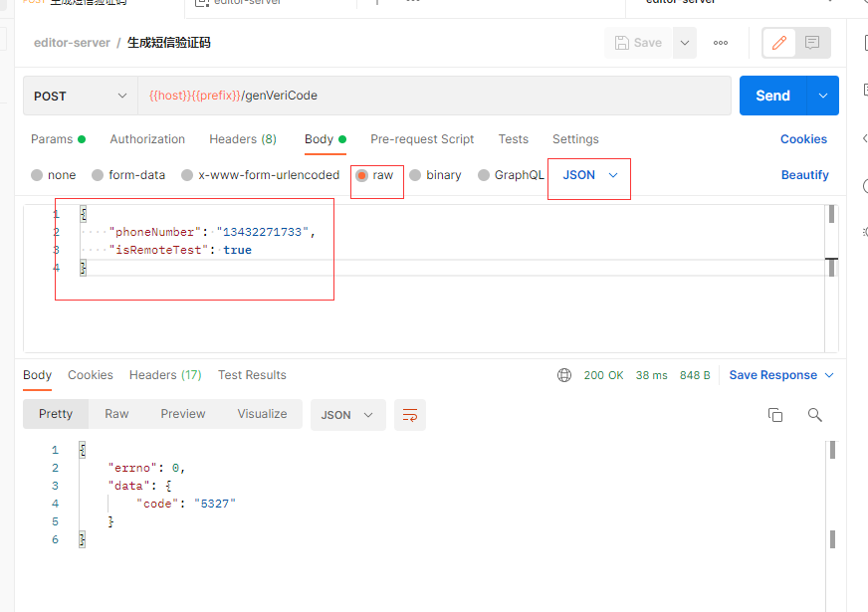This screenshot has width=868, height=612.
Task: Select the pencil edit mode icon
Action: click(778, 43)
